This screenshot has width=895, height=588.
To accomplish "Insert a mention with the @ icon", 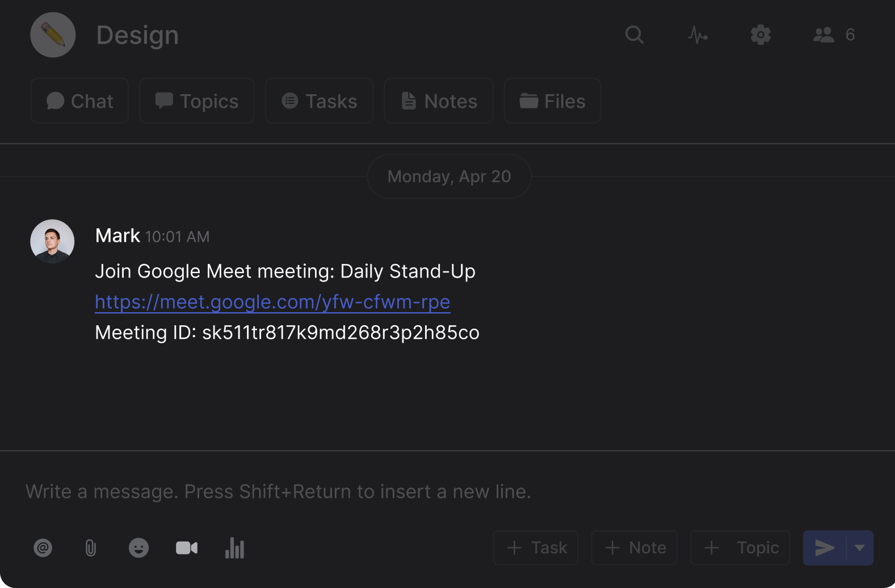I will pyautogui.click(x=43, y=548).
